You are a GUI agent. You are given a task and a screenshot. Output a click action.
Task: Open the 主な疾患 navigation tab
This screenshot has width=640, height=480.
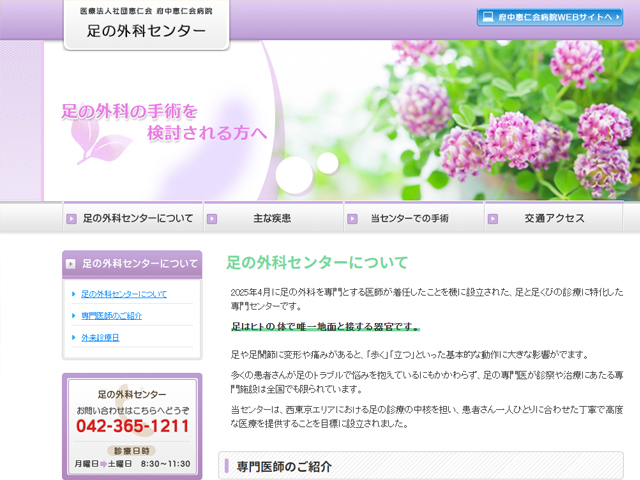tap(272, 218)
